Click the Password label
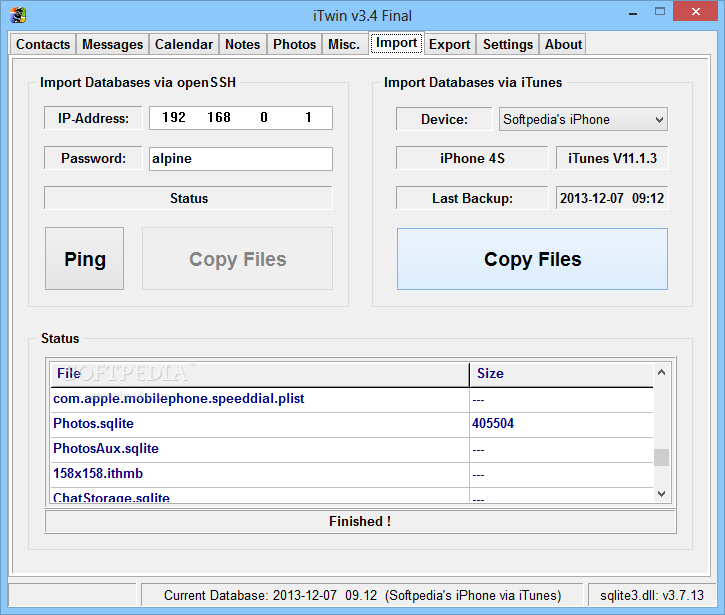 coord(93,159)
